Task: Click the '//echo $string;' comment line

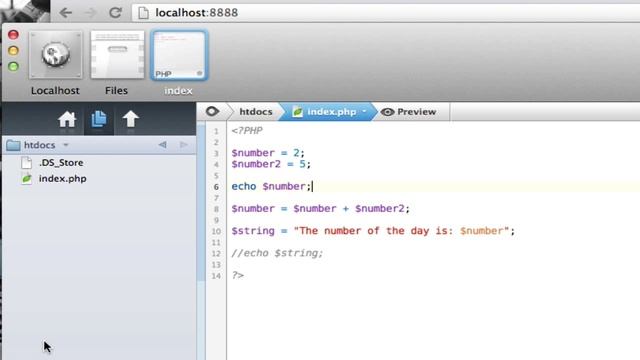Action: click(277, 253)
